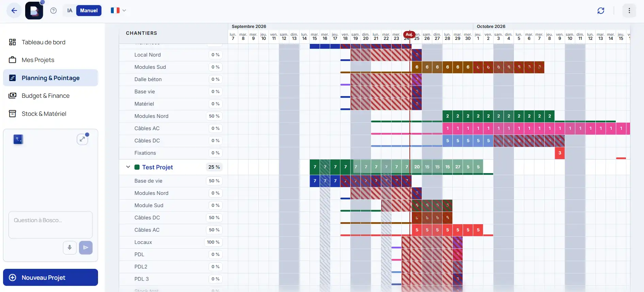Click the Test Projet green color square
644x292 pixels.
(x=137, y=167)
